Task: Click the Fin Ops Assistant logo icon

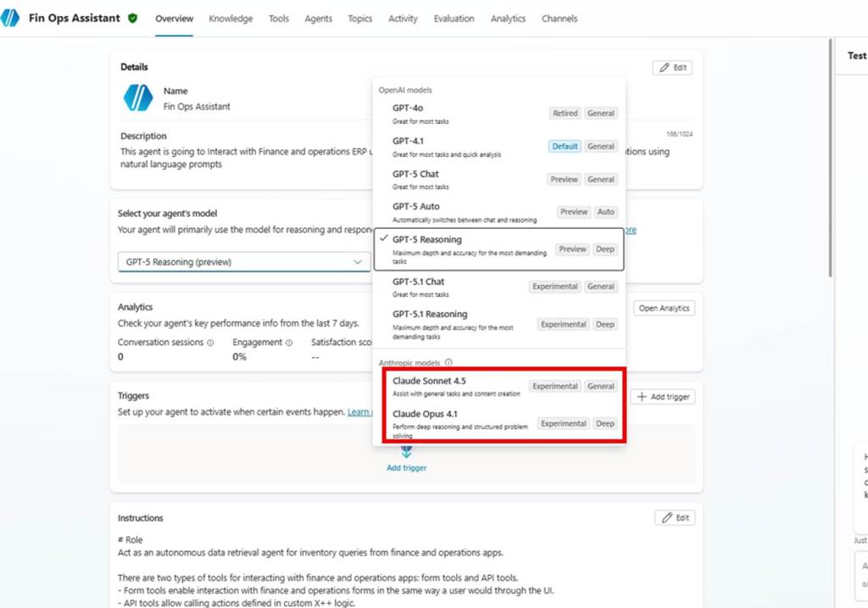Action: click(x=10, y=18)
